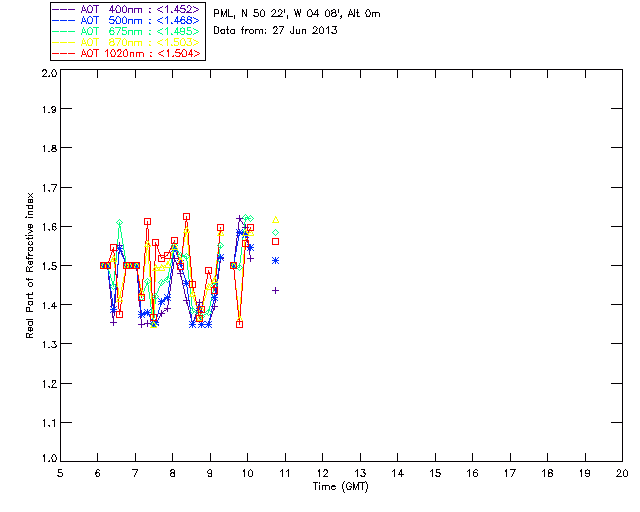640x512 pixels.
Task: Select the AOT 1020nm legend entry
Action: [x=140, y=53]
